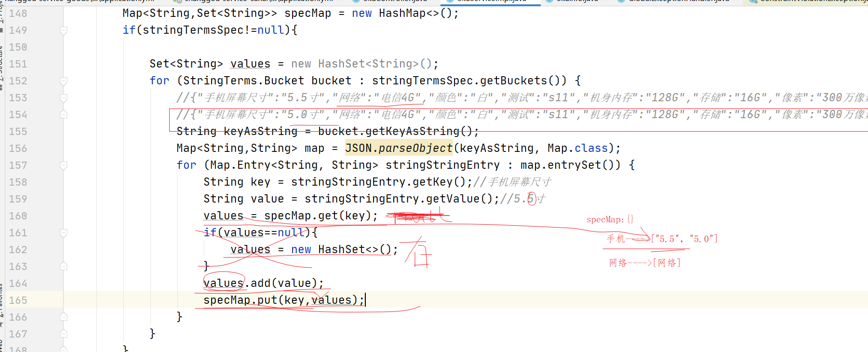868x352 pixels.
Task: Click line number 159 in the gutter
Action: [18, 199]
